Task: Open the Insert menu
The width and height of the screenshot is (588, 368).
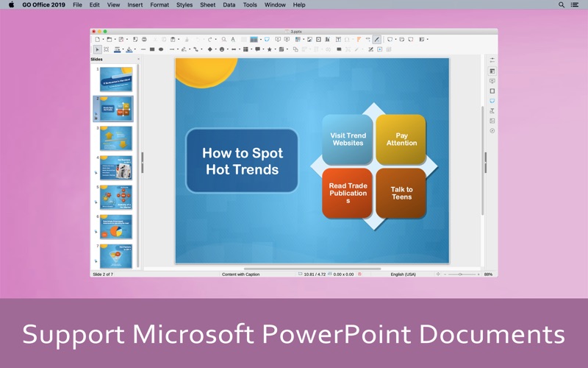Action: coord(135,5)
